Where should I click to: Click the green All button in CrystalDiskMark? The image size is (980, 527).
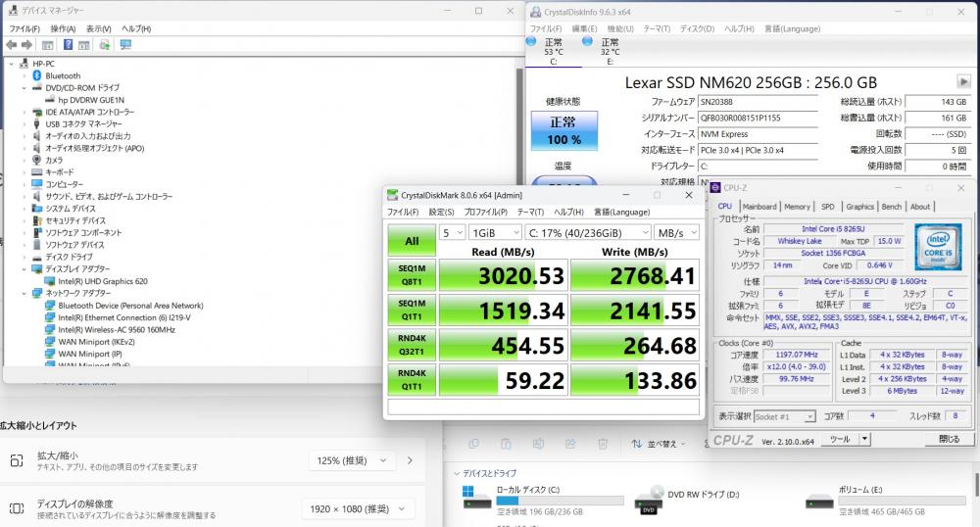pyautogui.click(x=412, y=241)
